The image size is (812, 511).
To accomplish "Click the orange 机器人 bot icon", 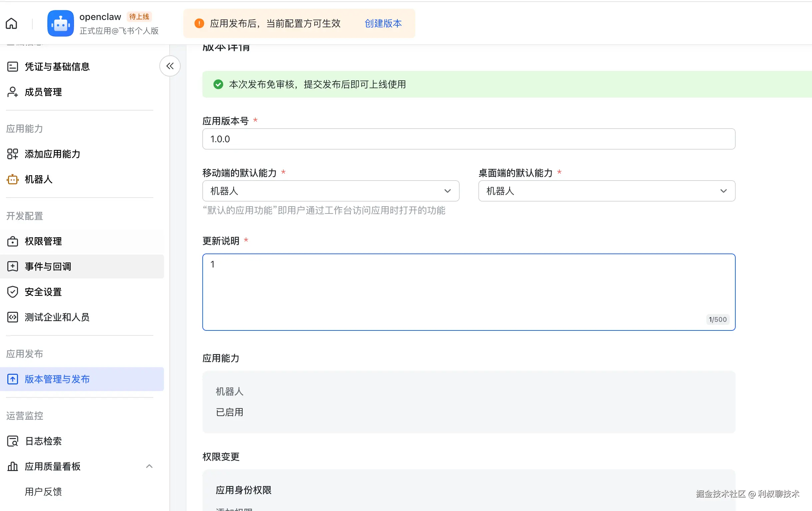I will (12, 179).
